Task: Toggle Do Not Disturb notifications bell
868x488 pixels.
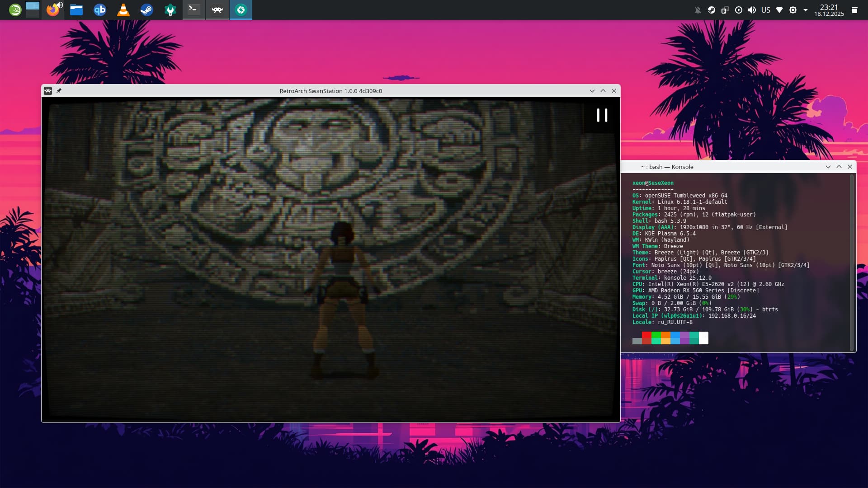Action: pos(698,10)
